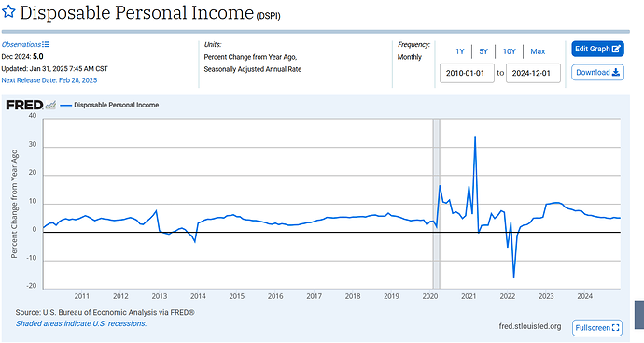Screen dimensions: 644x343
Task: Download the data with the Download button
Action: click(x=597, y=72)
